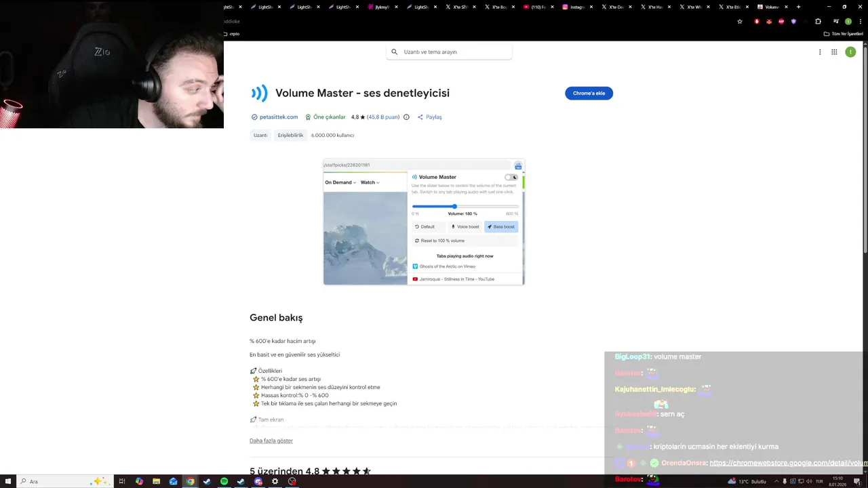Click the extension preview screenshot thumbnail
This screenshot has height=488, width=868.
(x=424, y=222)
